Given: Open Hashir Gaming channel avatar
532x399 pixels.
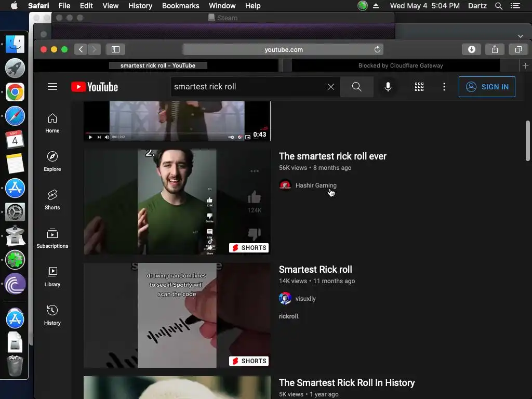Looking at the screenshot, I should 285,185.
